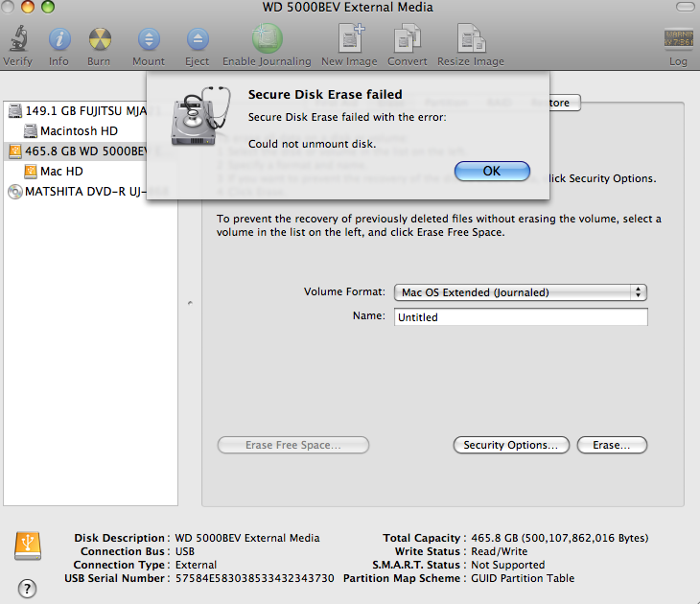700x604 pixels.
Task: Click the USB drive icon in info area
Action: pyautogui.click(x=28, y=546)
